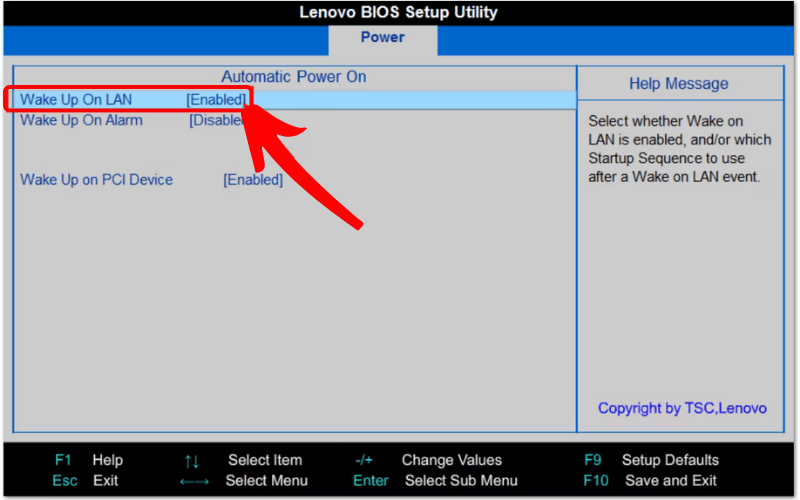Toggle the Wake Up On Alarm [Disabled] value
Viewport: 800px width, 500px height.
(x=214, y=121)
